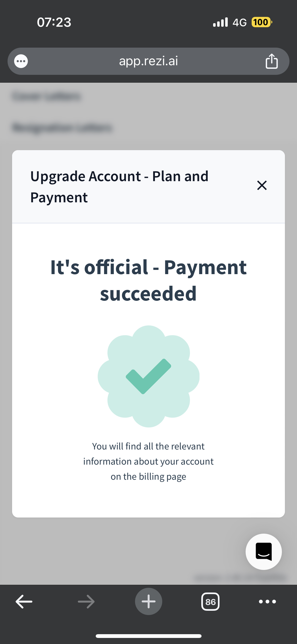Tap the cellular signal 4G indicator
Screen dimensions: 297x644
229,22
